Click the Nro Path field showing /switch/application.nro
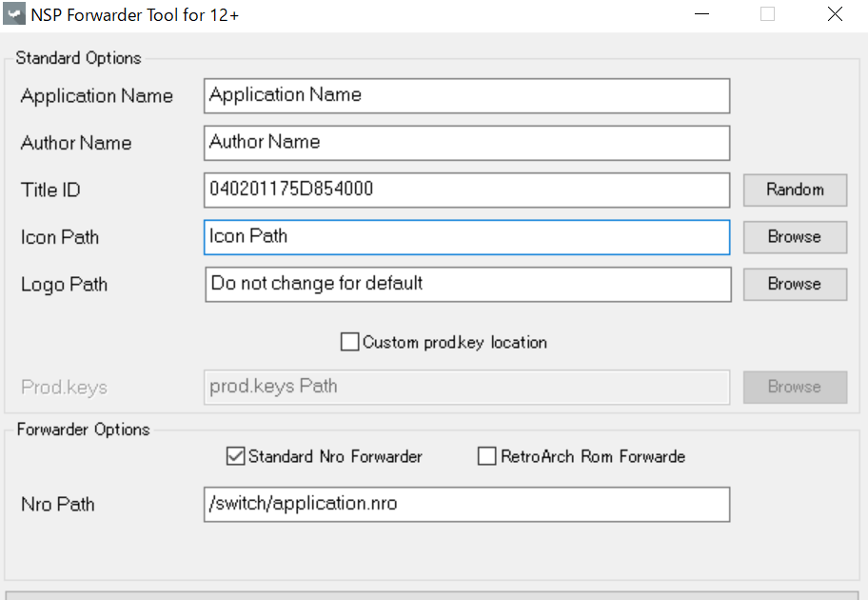The height and width of the screenshot is (600, 868). click(x=466, y=504)
